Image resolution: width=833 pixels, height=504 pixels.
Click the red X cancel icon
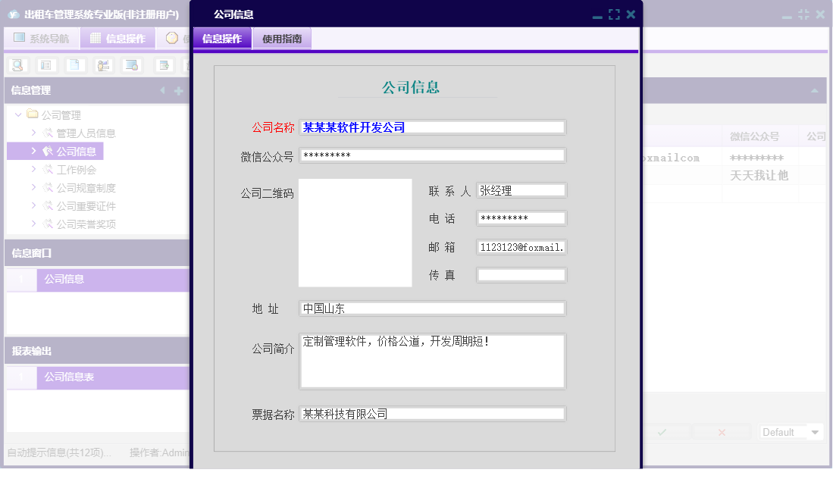click(x=721, y=433)
